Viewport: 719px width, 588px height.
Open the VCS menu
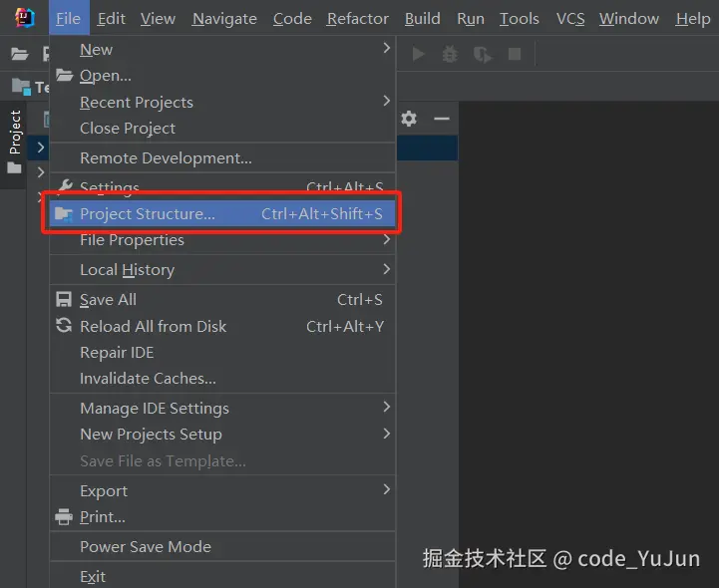570,18
